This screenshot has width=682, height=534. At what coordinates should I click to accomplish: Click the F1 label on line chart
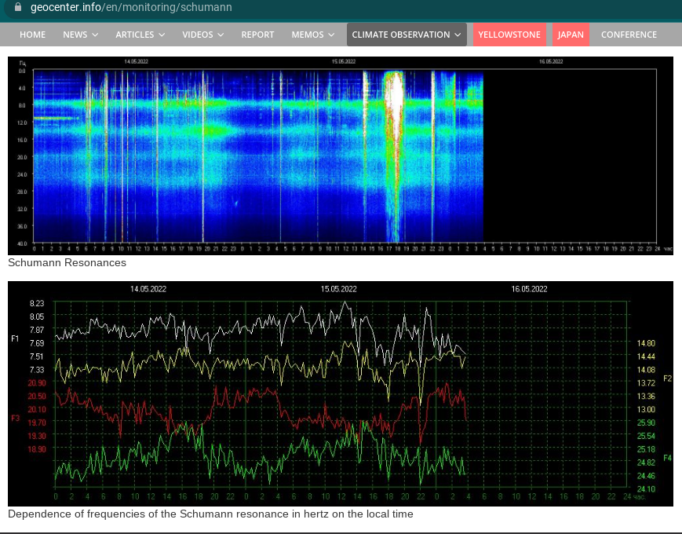15,338
